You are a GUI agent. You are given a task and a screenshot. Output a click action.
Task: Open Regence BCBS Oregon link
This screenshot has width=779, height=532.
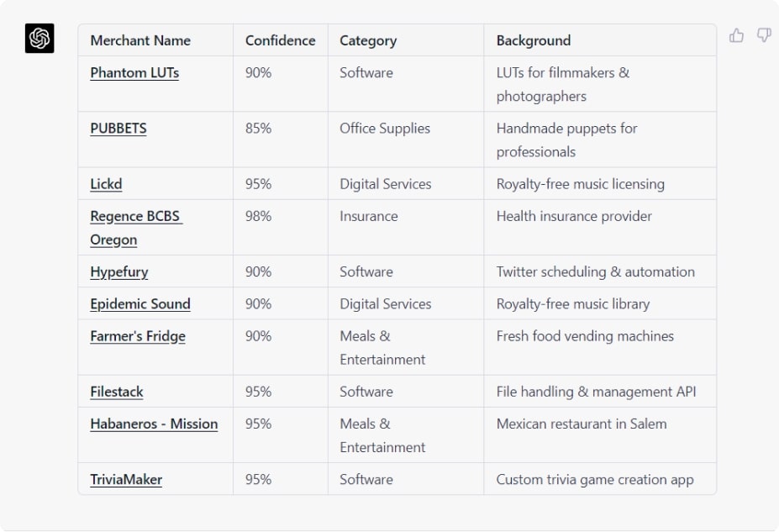136,228
